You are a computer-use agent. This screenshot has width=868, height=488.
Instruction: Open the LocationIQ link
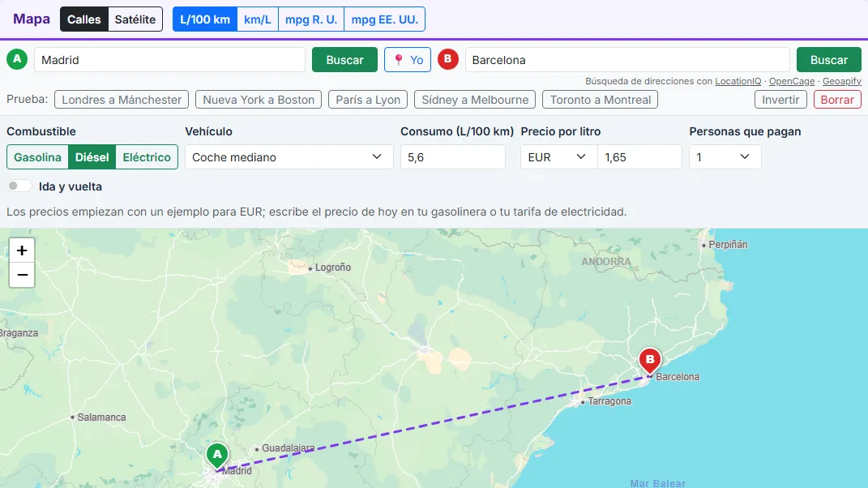738,81
